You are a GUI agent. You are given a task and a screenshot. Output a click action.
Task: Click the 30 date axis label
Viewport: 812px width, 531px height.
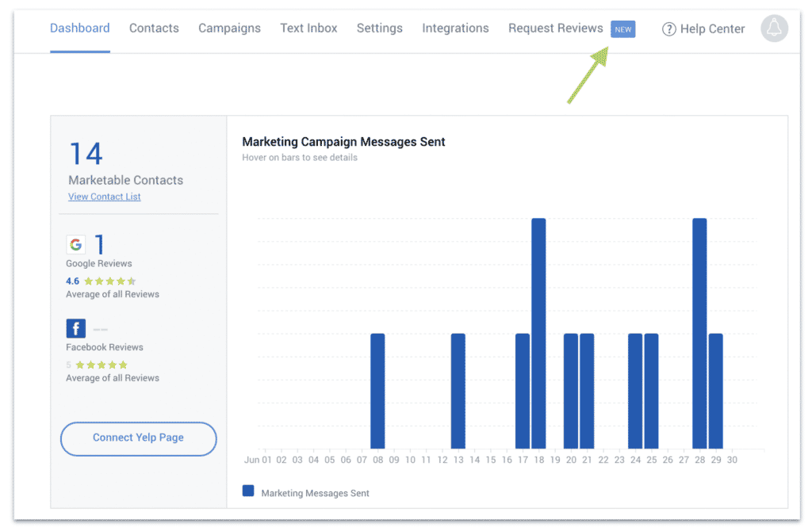pyautogui.click(x=732, y=460)
